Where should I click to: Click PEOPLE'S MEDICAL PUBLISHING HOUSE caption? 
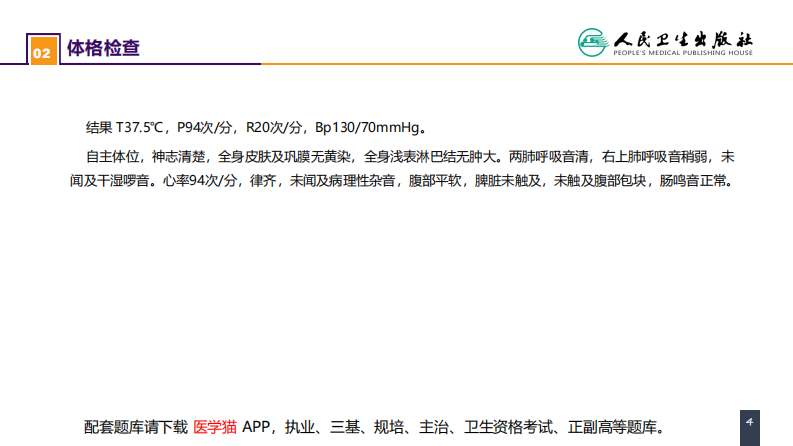point(683,53)
